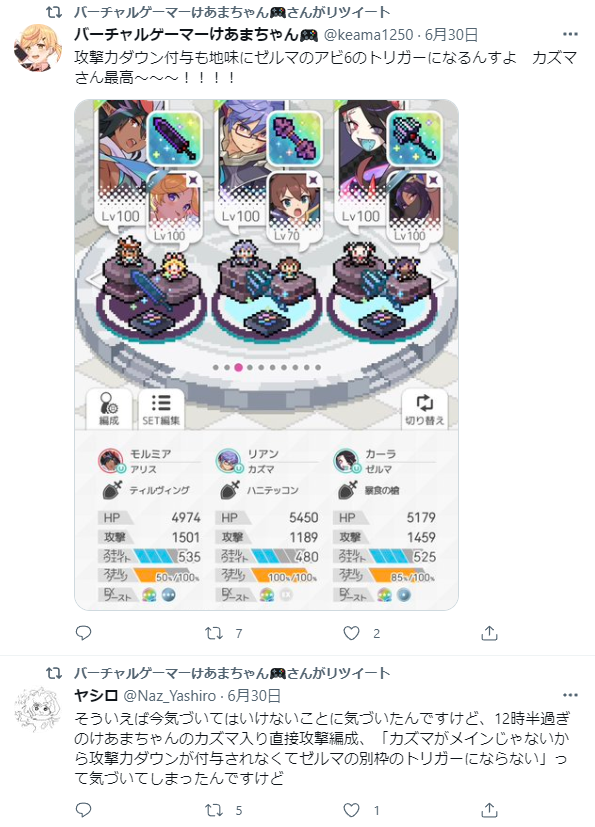The image size is (595, 827).
Task: Open the 6月30日 timestamp of first tweet
Action: tap(451, 35)
